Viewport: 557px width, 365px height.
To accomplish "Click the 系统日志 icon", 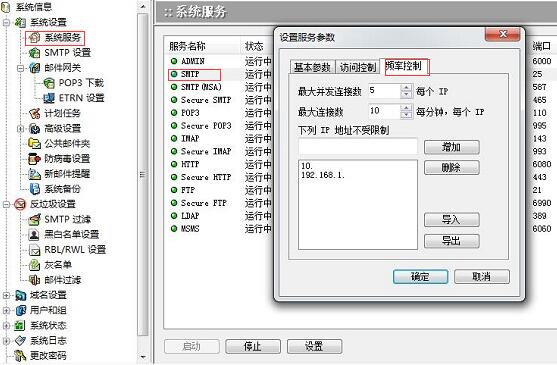I will pyautogui.click(x=21, y=341).
